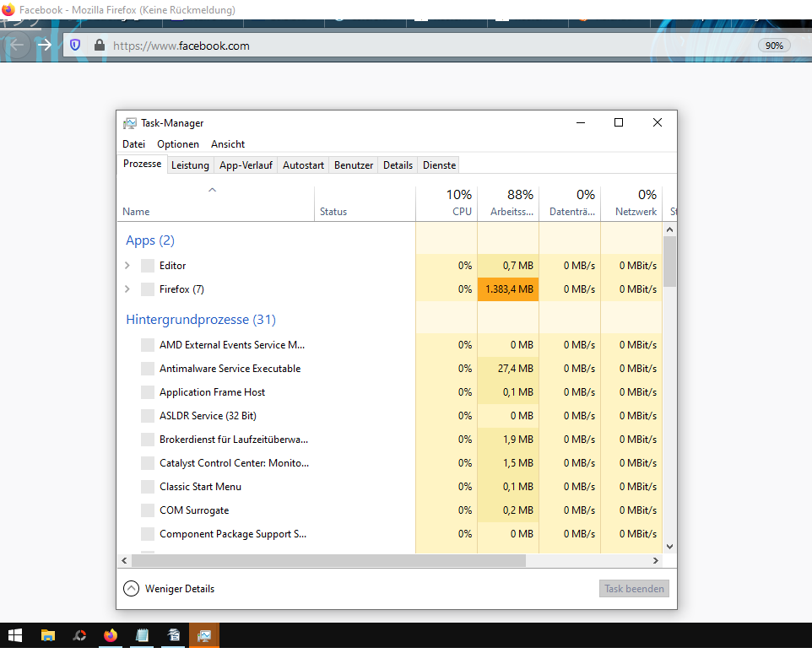Click the Task Manager taskbar icon
This screenshot has width=812, height=653.
click(x=203, y=636)
